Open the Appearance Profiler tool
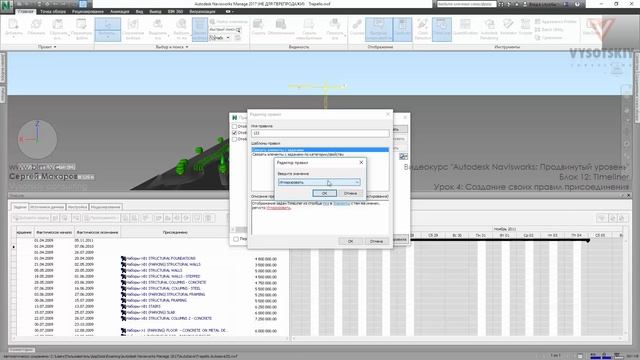 pos(555,21)
